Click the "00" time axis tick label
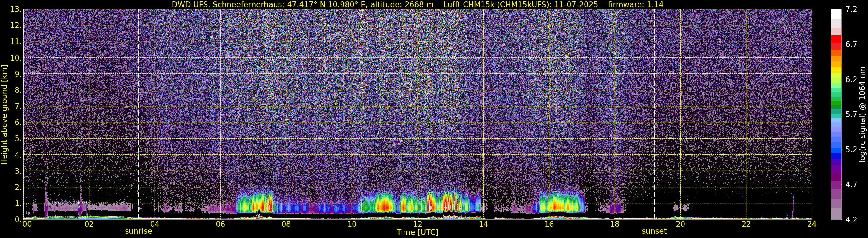 pos(27,224)
